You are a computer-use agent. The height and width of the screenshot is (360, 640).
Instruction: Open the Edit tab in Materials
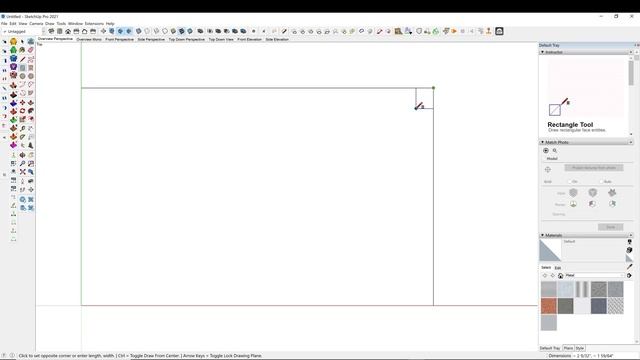558,268
